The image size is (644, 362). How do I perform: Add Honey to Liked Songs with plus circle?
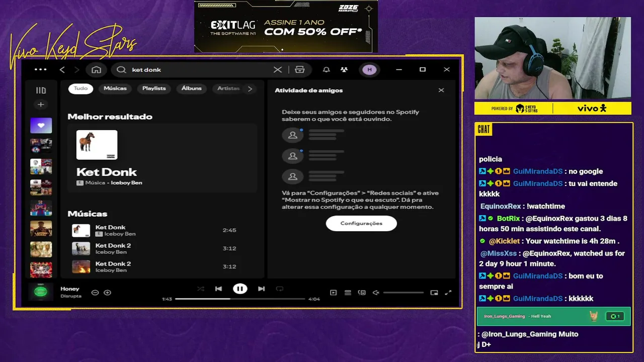pos(107,293)
